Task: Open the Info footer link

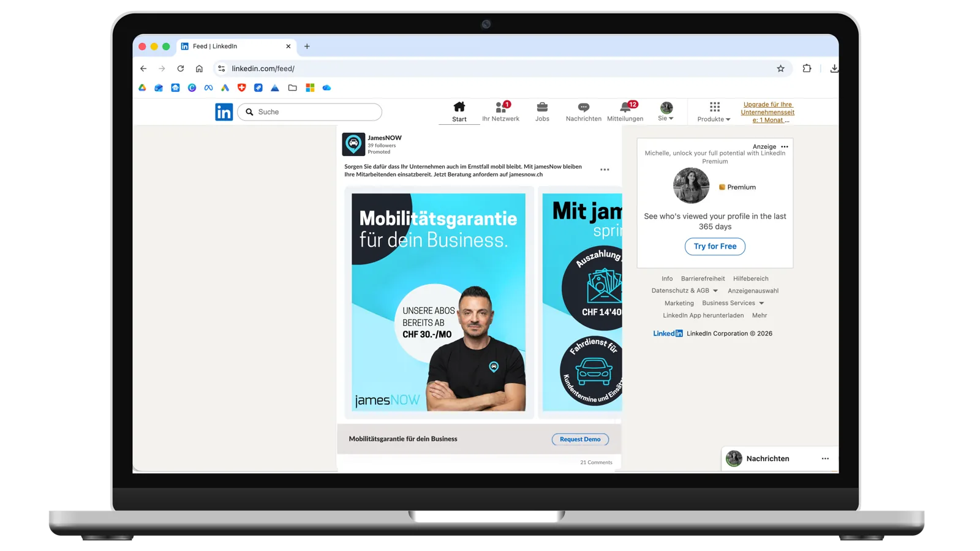Action: [x=667, y=279]
